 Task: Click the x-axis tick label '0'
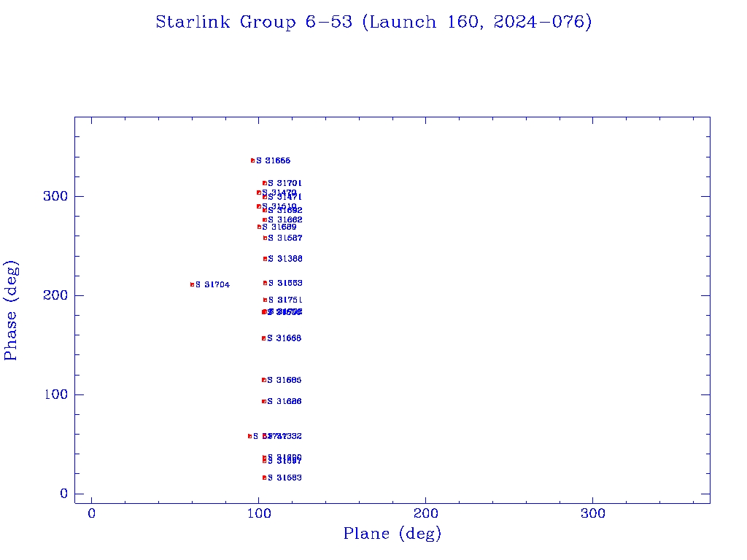coord(91,513)
